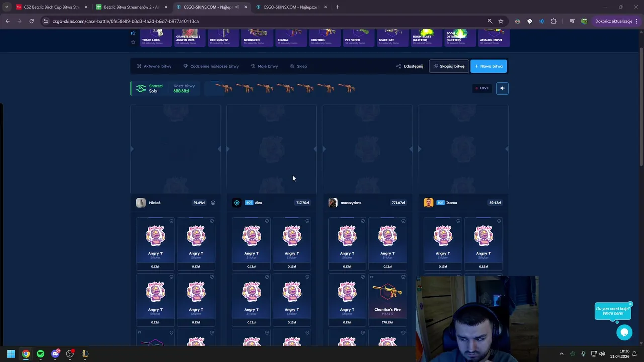Open the zoom magnifier icon in address bar
644x362 pixels.
490,21
